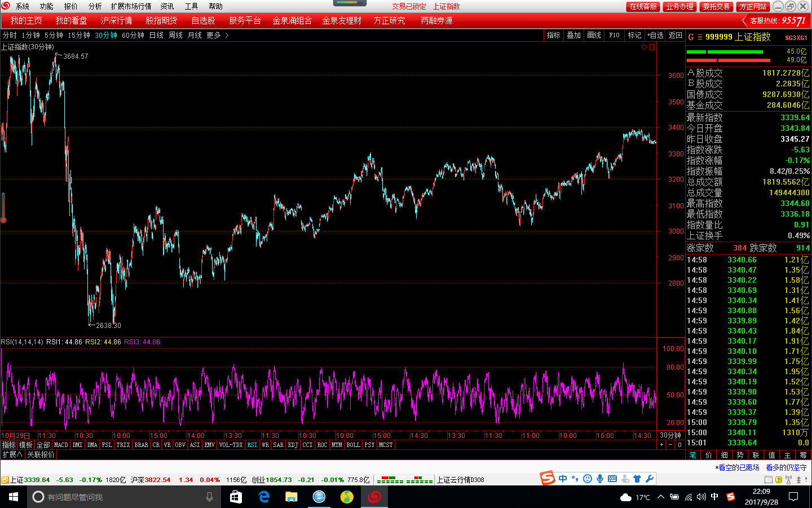Click the list window icon in status bar
Viewport: 812px width, 508px height.
point(769,480)
